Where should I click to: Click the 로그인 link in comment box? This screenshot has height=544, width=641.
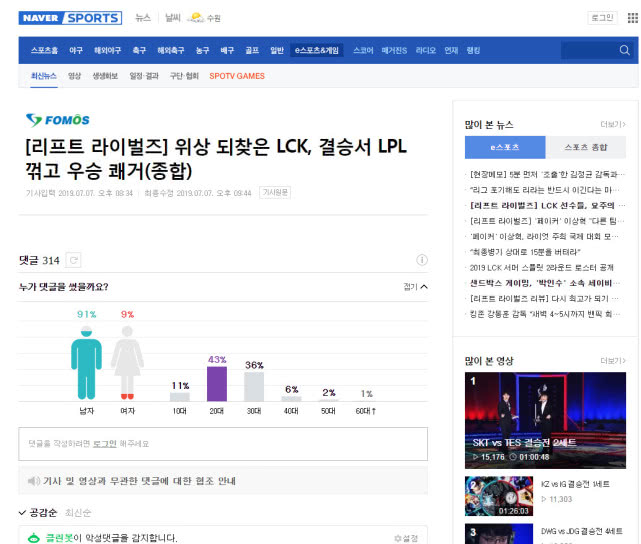105,443
